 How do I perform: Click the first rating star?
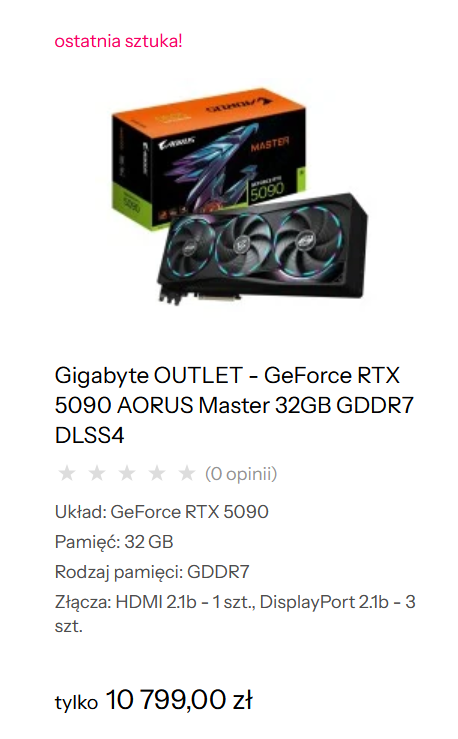point(67,473)
